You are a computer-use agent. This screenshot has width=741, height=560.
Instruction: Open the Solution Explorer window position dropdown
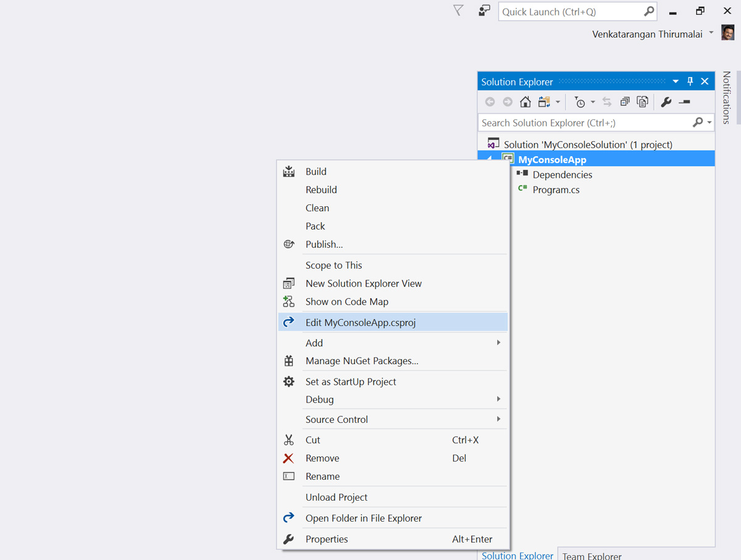point(676,81)
